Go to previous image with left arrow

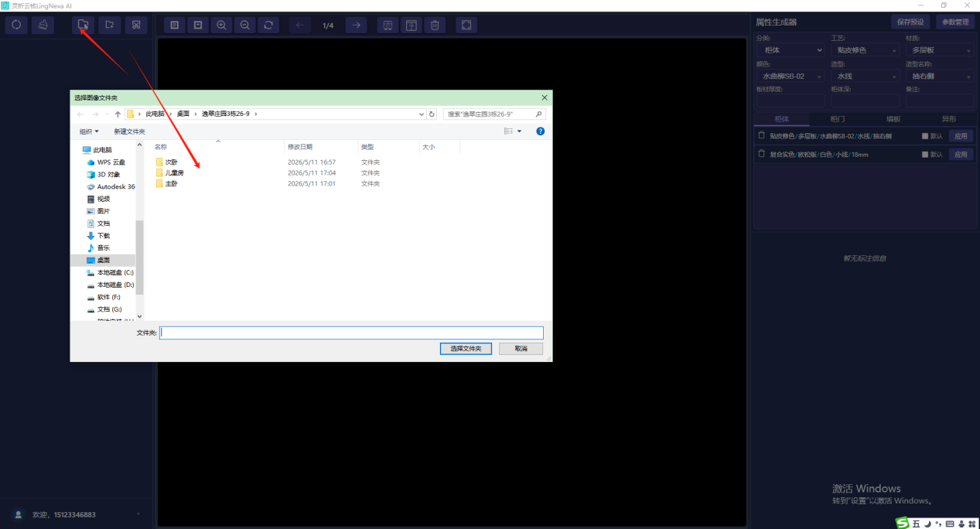point(300,26)
